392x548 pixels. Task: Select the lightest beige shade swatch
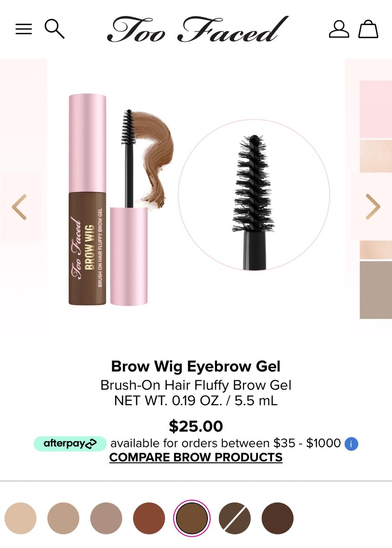[x=21, y=518]
